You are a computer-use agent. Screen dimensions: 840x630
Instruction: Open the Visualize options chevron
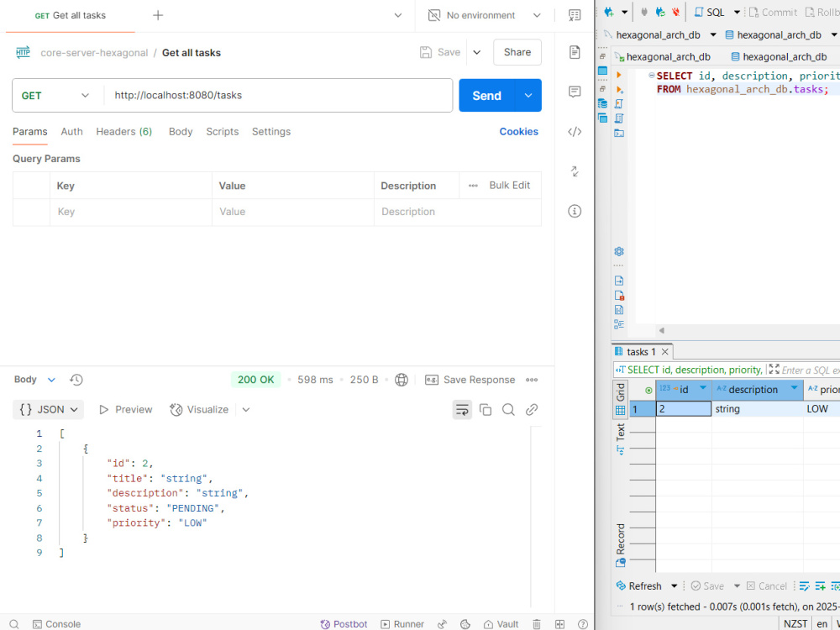click(x=246, y=410)
